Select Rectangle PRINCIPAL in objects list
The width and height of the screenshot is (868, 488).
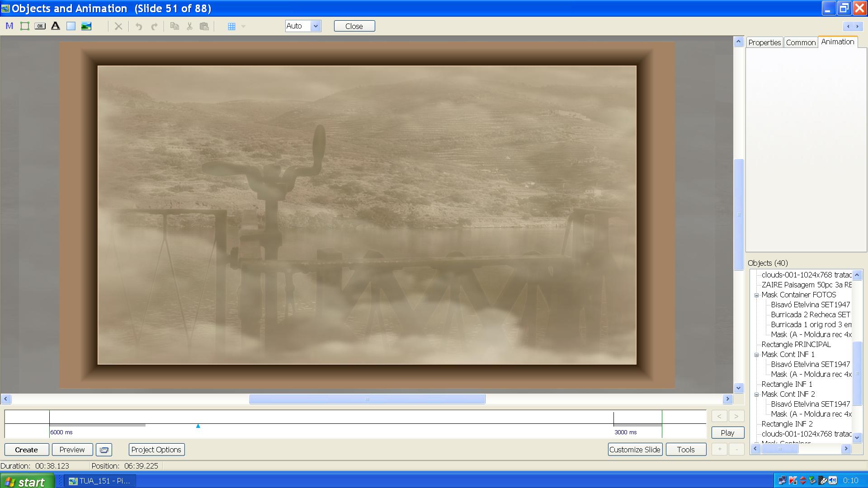coord(796,344)
